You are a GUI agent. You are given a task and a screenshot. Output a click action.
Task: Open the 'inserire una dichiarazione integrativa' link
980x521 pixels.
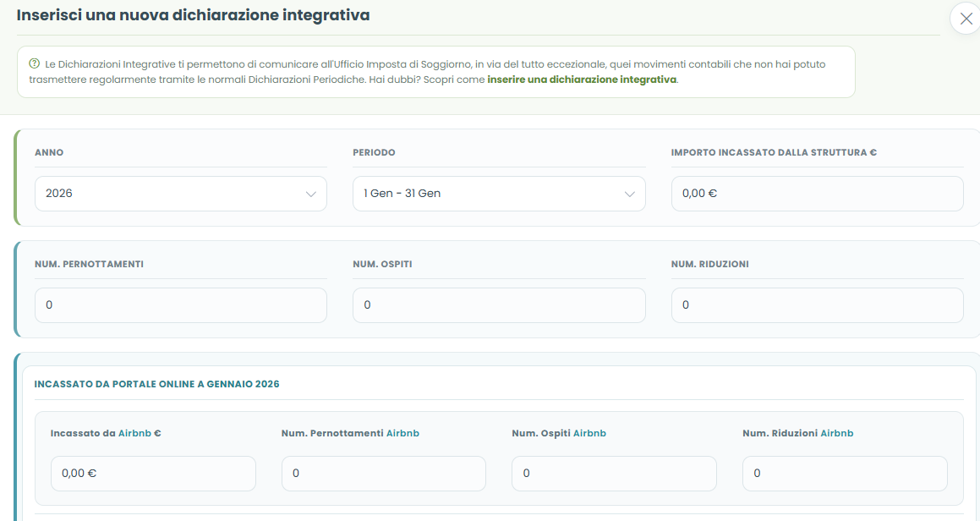pyautogui.click(x=582, y=80)
